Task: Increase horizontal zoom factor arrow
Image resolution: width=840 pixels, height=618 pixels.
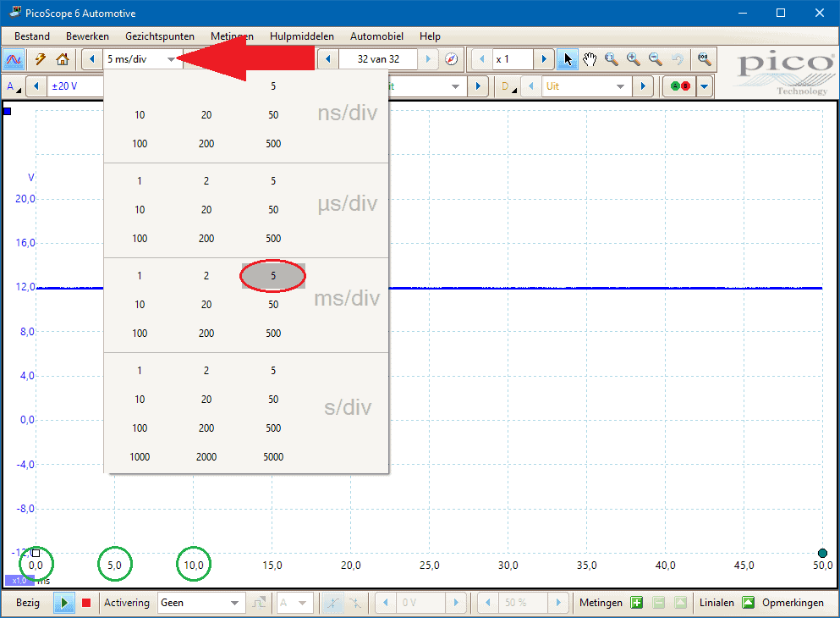Action: (544, 59)
